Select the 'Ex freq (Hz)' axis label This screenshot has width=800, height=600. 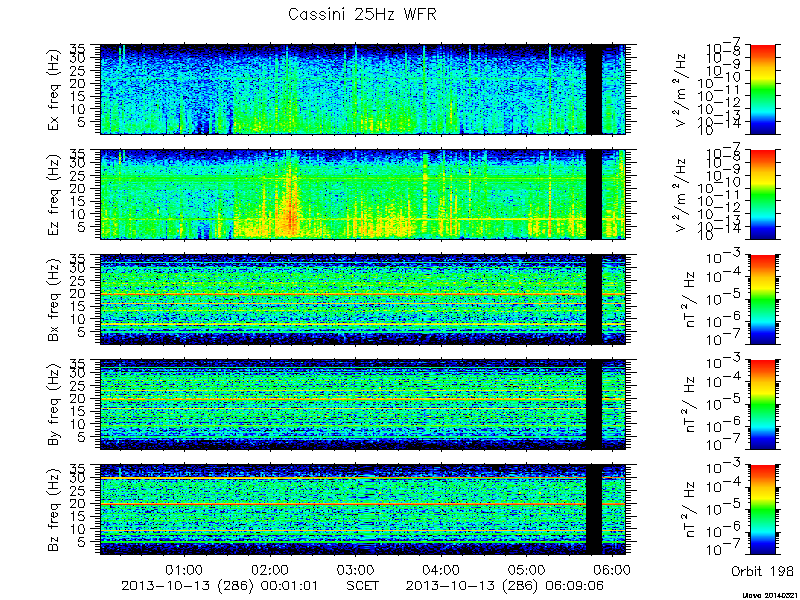coord(54,89)
